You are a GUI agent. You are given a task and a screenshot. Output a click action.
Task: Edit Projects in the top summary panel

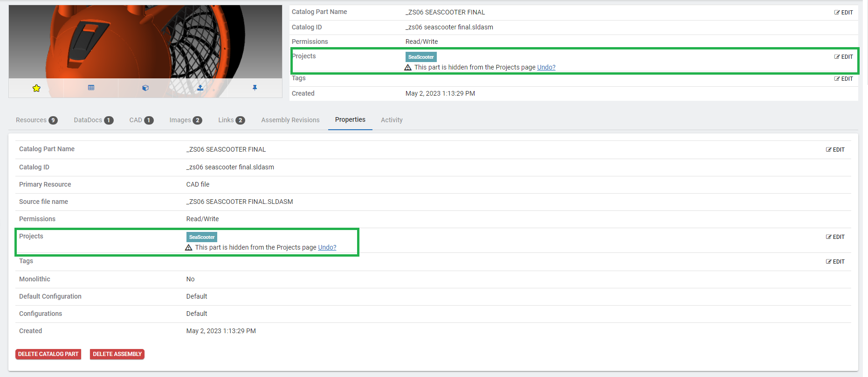click(843, 57)
